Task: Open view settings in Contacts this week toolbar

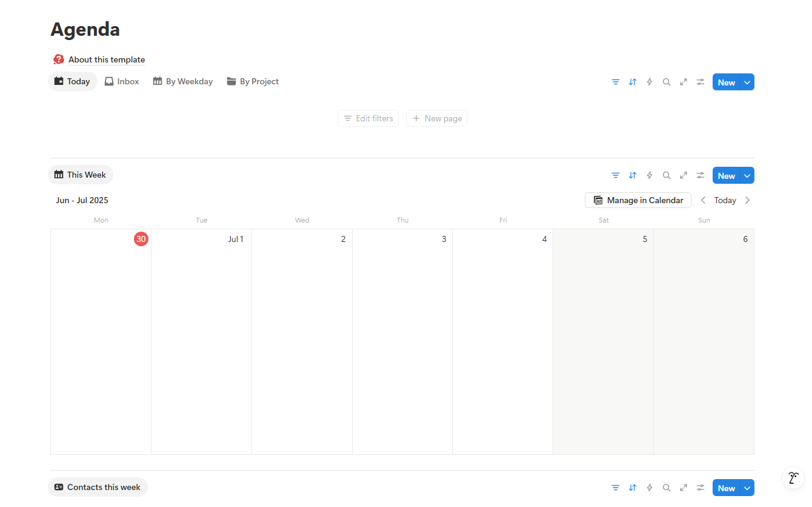Action: click(x=700, y=488)
